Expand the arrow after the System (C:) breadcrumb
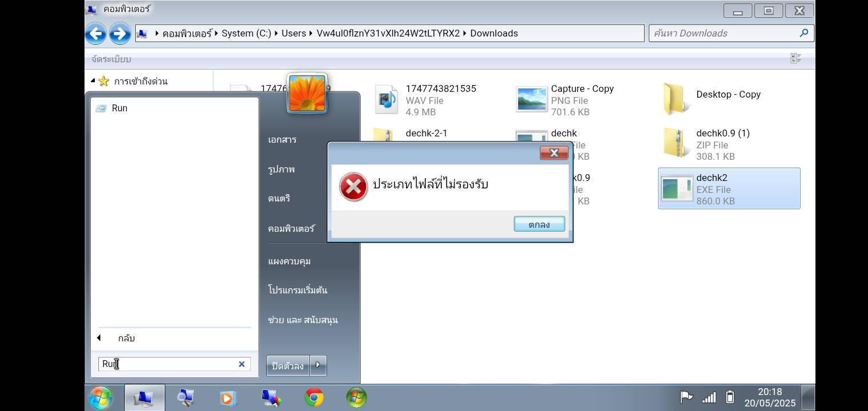 [276, 33]
